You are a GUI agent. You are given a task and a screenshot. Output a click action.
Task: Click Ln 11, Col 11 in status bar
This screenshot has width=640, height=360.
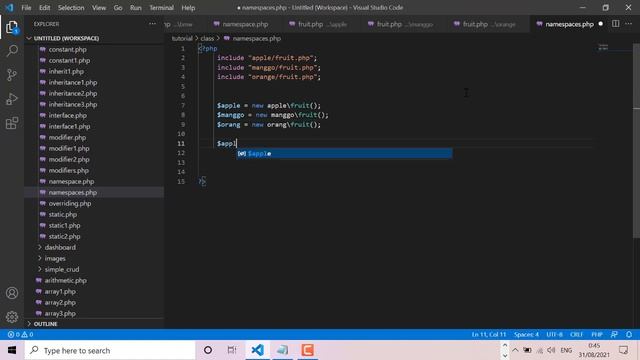pos(489,334)
